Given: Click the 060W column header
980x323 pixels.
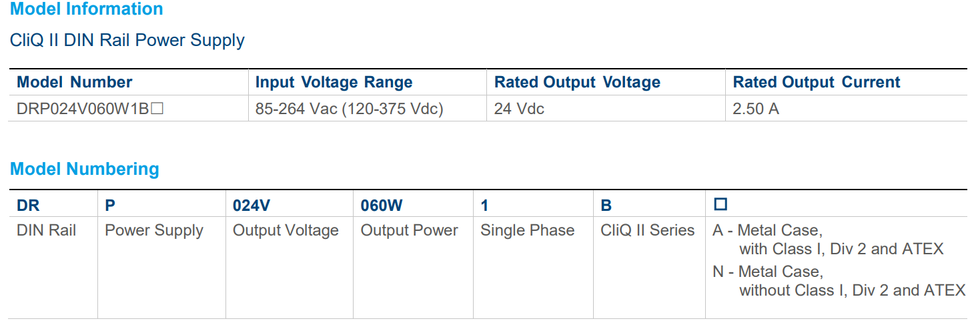Looking at the screenshot, I should [x=382, y=206].
